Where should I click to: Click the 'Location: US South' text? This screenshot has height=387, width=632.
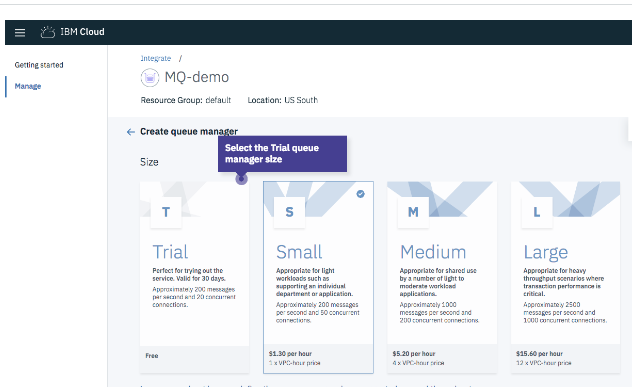pyautogui.click(x=283, y=100)
